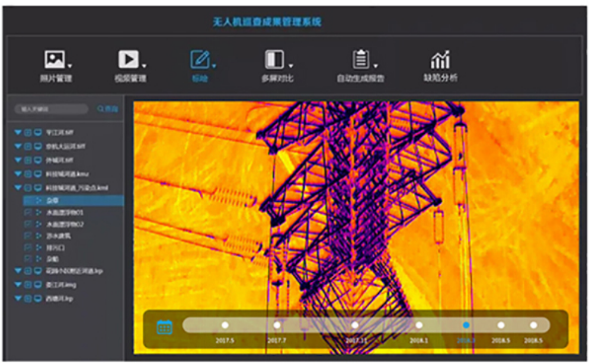Open the 自动生成报告 dropdown arrow
Viewport: 589px width, 364px height.
[x=374, y=66]
